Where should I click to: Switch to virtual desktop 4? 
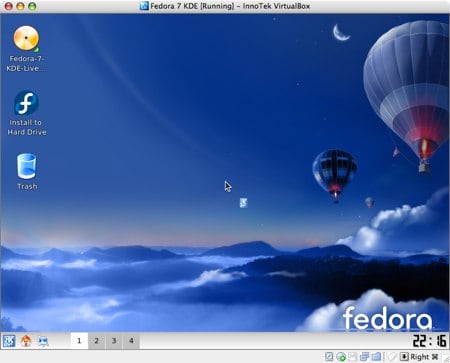pyautogui.click(x=131, y=341)
